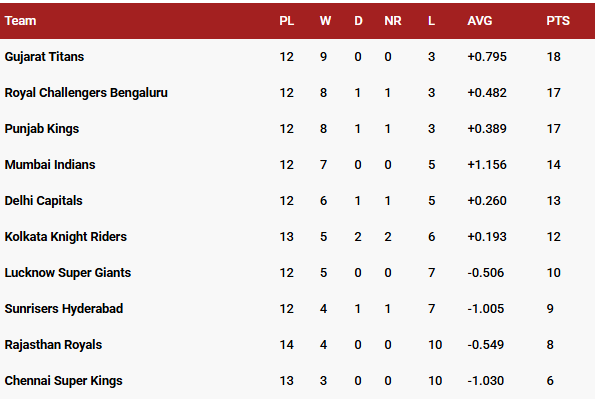The height and width of the screenshot is (411, 596).
Task: Click Lucknow Super Giants team name
Action: coord(68,273)
